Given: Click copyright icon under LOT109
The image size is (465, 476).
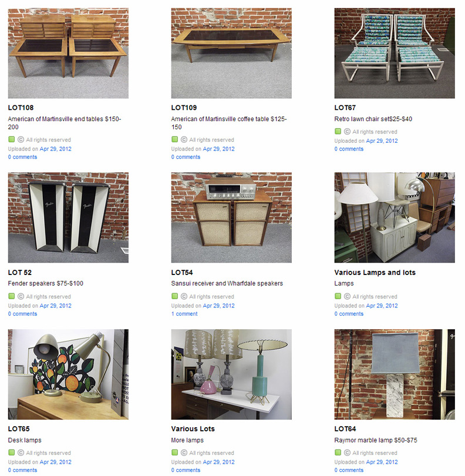Looking at the screenshot, I should click(x=184, y=140).
